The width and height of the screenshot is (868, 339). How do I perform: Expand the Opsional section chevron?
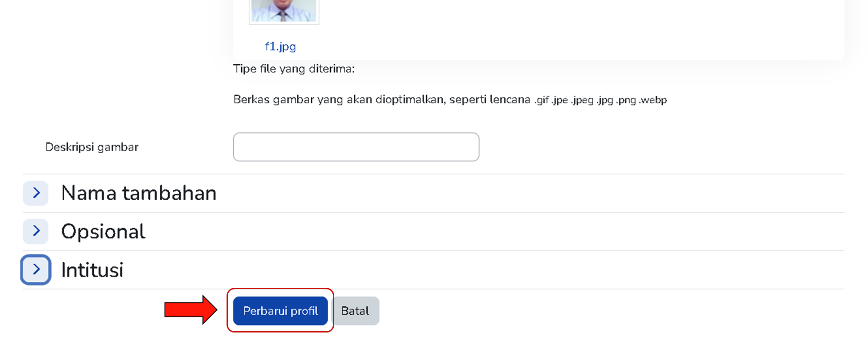[x=36, y=231]
